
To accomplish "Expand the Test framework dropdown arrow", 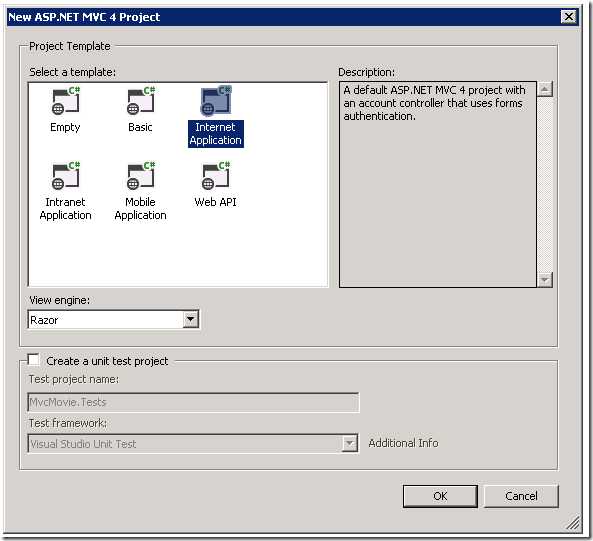I will coord(349,443).
